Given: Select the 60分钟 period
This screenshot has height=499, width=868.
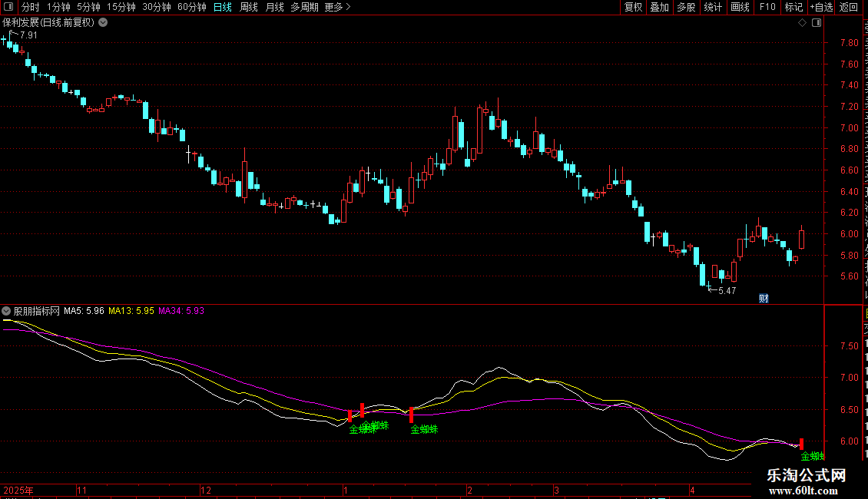Looking at the screenshot, I should click(192, 7).
